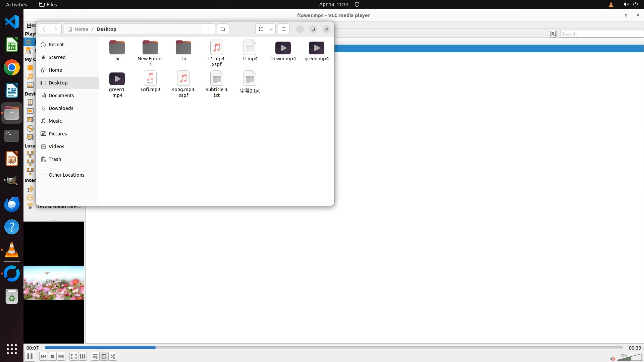Select flower.mp4 file thumbnail
The image size is (644, 362).
283,48
